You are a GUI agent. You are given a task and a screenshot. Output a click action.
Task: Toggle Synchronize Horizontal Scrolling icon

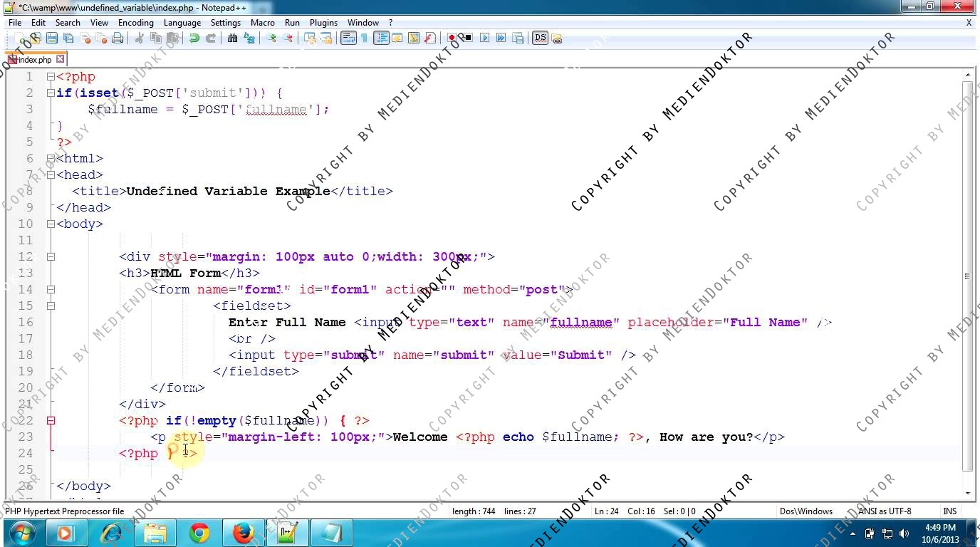click(x=326, y=38)
